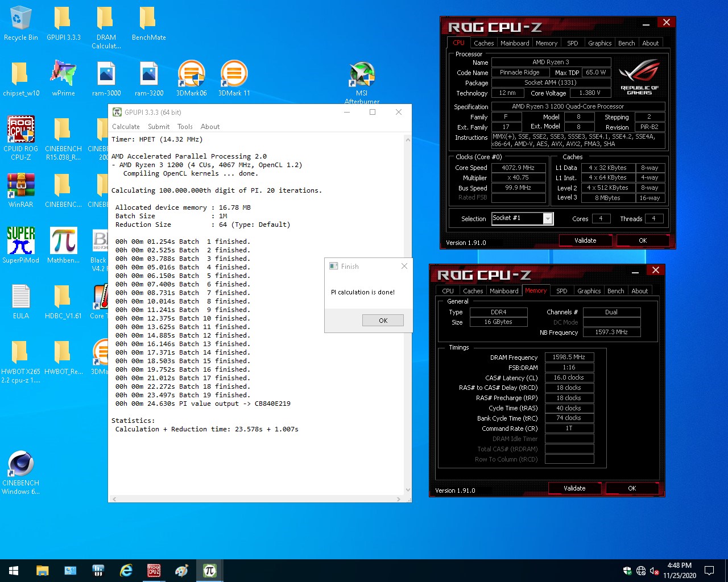728x582 pixels.
Task: Click the ROG CPU-Z taskbar icon
Action: click(x=154, y=571)
